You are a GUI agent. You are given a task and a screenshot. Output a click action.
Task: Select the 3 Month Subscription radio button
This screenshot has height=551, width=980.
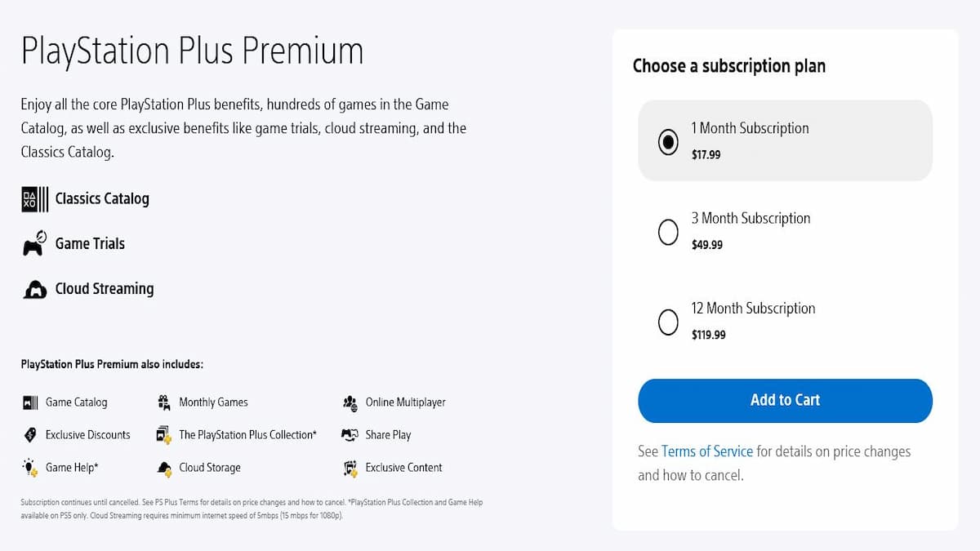[668, 232]
